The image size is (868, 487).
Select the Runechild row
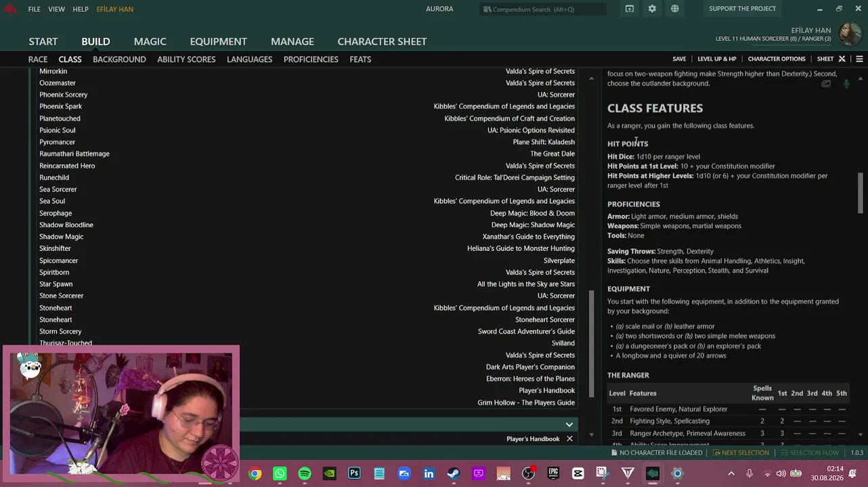point(307,177)
